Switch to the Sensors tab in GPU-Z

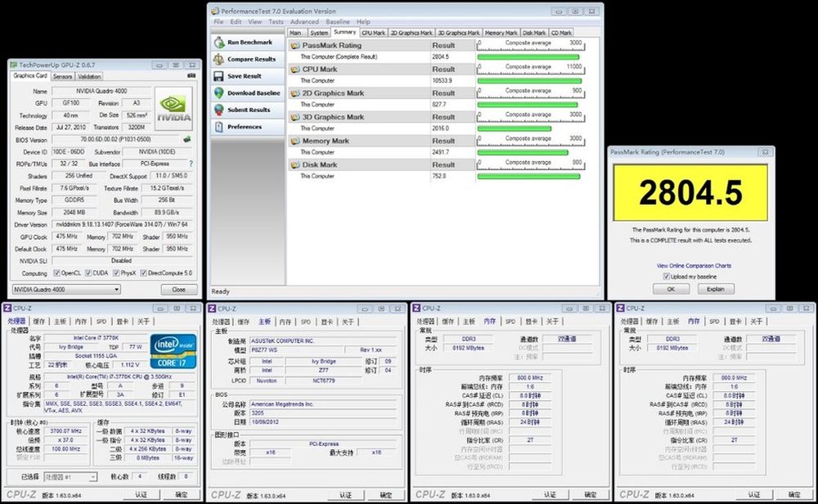pos(63,76)
